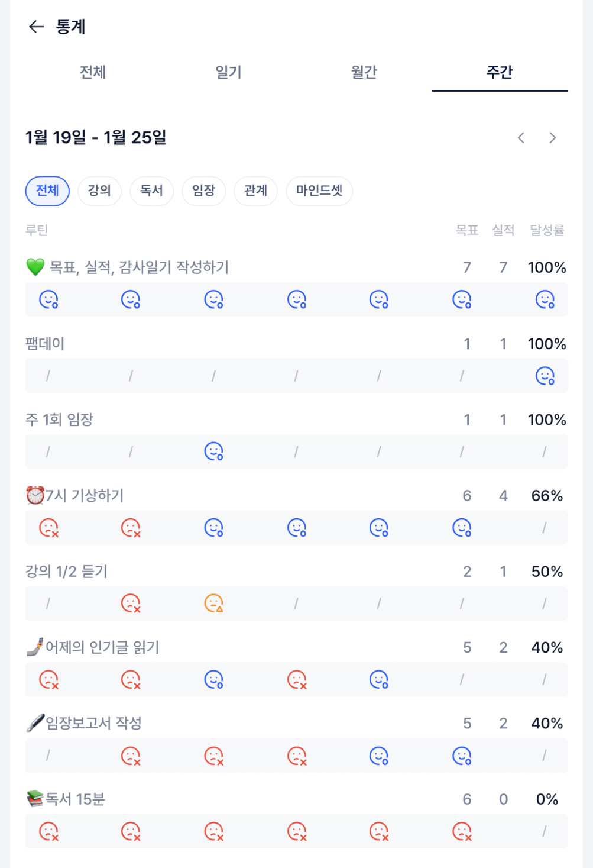
Task: Open the 어제의 인기글 읽기 routine title
Action: pyautogui.click(x=102, y=647)
